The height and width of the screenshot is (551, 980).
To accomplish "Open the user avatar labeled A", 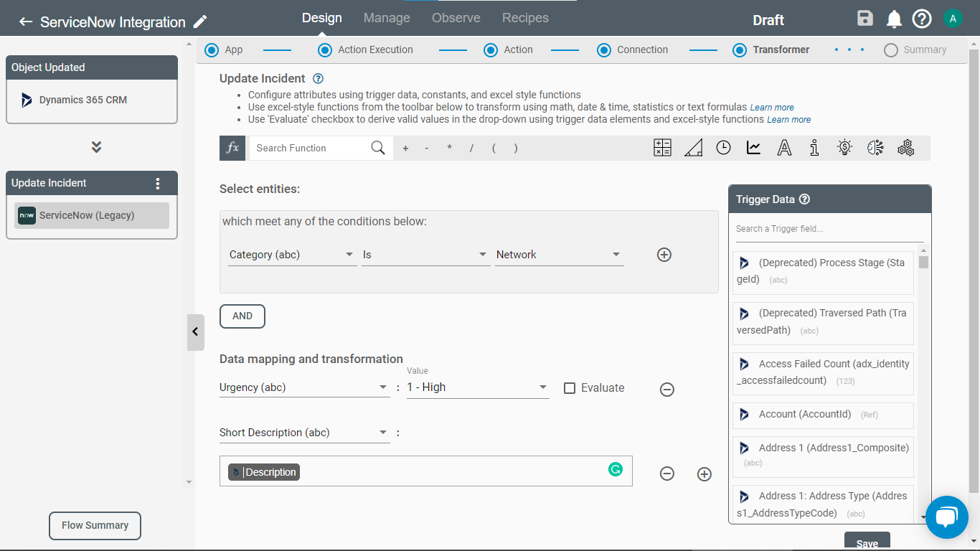I will click(953, 19).
